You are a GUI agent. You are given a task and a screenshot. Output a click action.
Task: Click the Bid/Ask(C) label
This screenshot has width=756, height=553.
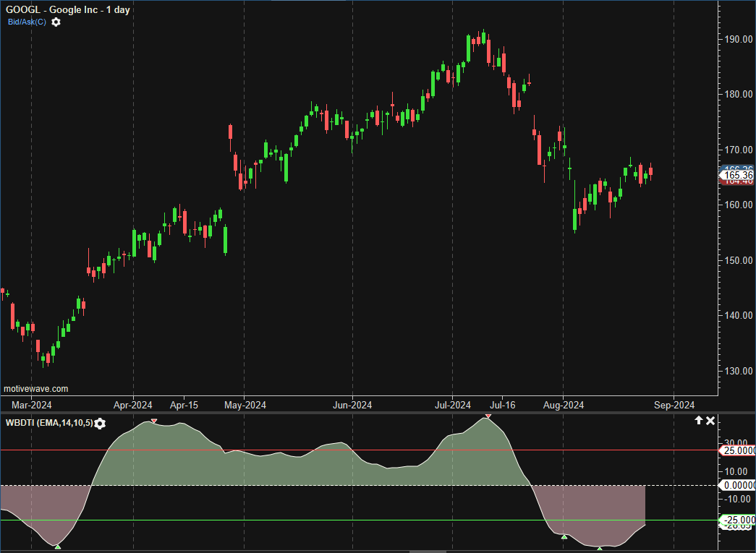(27, 22)
